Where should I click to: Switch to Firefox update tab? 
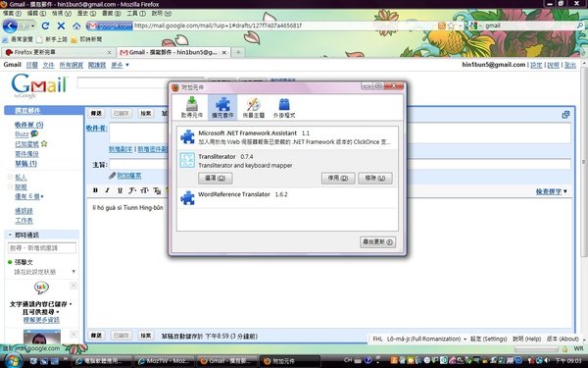[x=58, y=52]
